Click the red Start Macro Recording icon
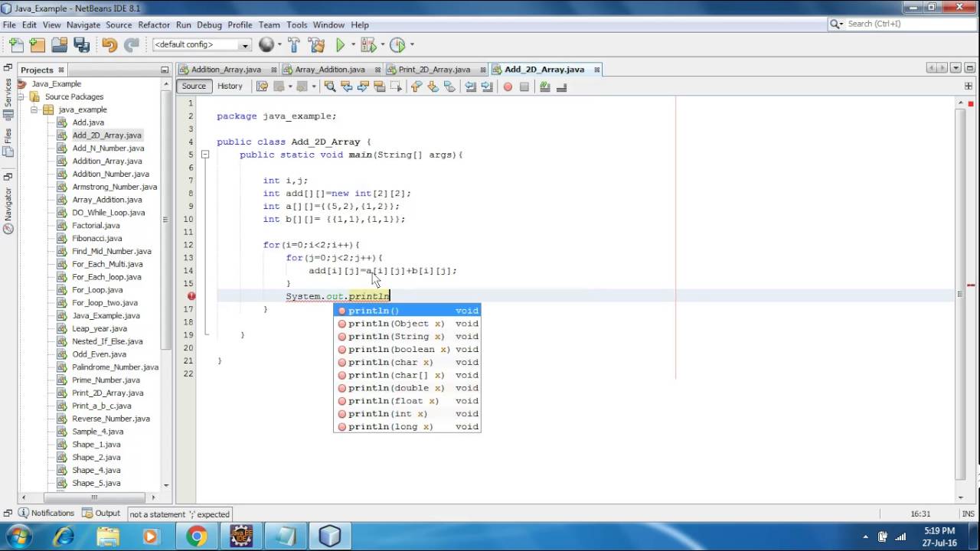Viewport: 980px width, 551px height. pos(508,86)
